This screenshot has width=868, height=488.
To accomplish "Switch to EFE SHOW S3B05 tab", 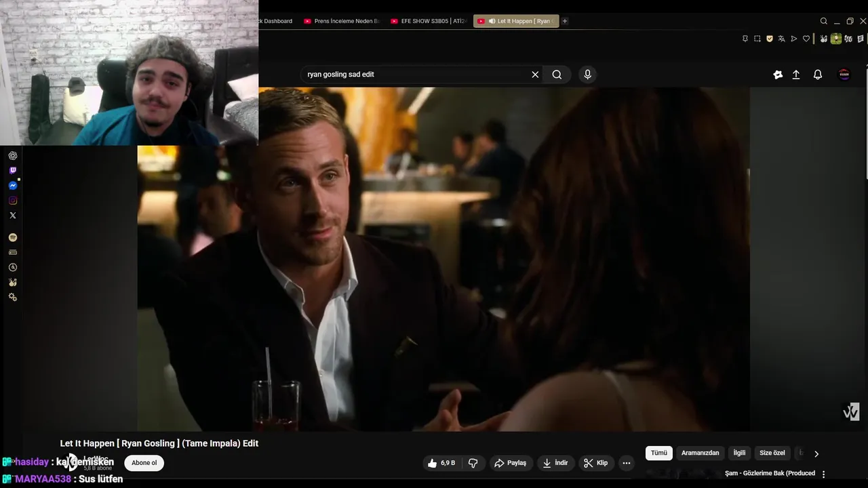I will (x=429, y=21).
